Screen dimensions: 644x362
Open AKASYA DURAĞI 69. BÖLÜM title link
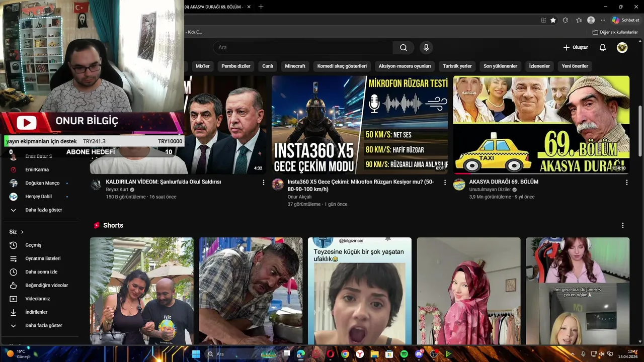(x=504, y=182)
